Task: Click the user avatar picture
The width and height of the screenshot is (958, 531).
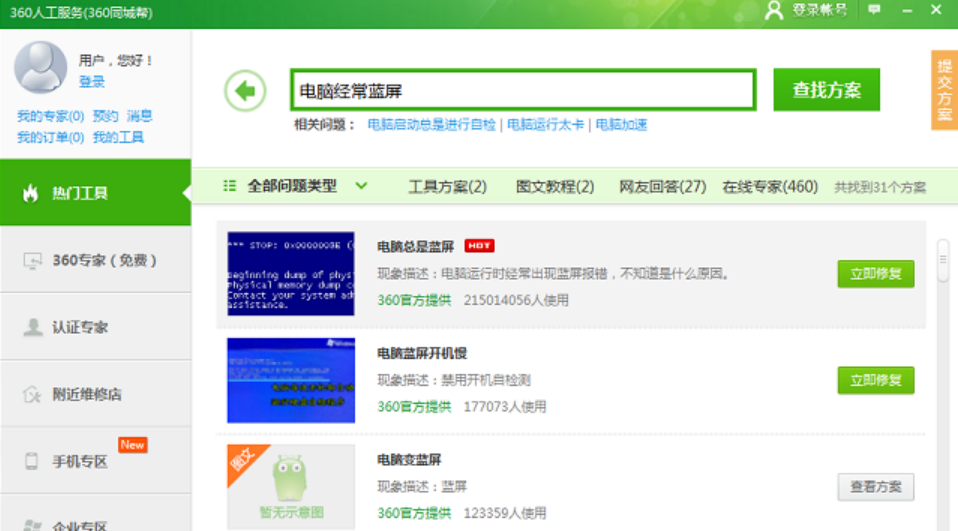Action: tap(41, 68)
